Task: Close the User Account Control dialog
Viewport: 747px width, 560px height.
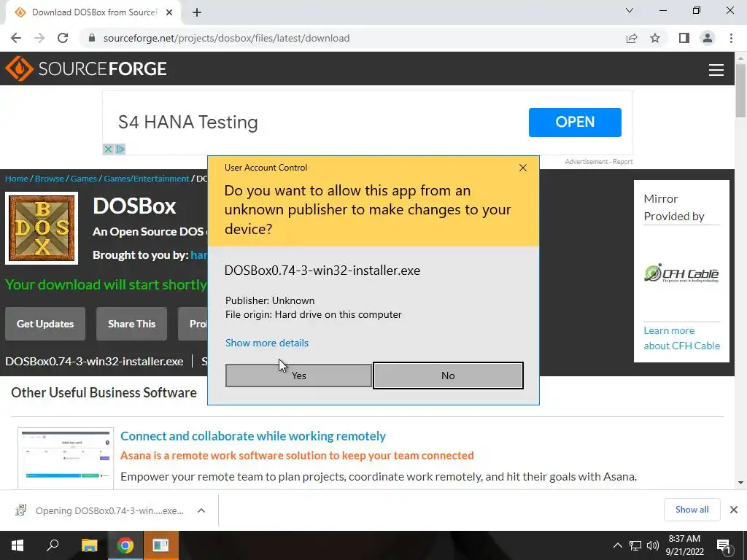Action: [x=523, y=168]
